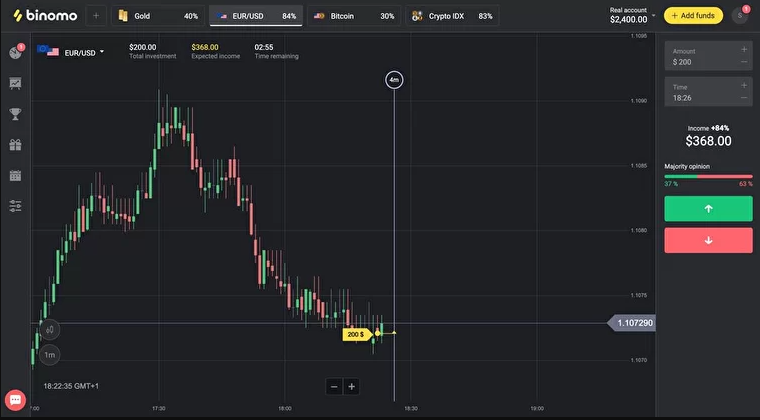Open the settings sliders icon
This screenshot has height=420, width=760.
[x=16, y=206]
